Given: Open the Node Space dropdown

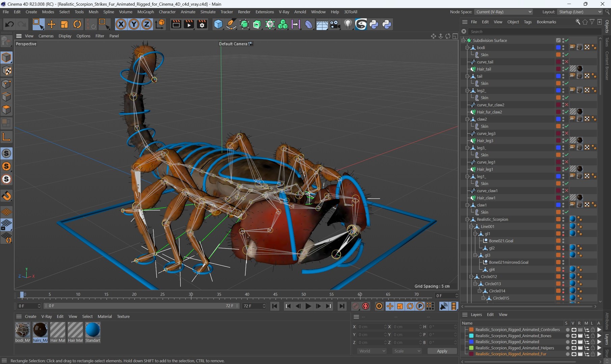Looking at the screenshot, I should 503,12.
